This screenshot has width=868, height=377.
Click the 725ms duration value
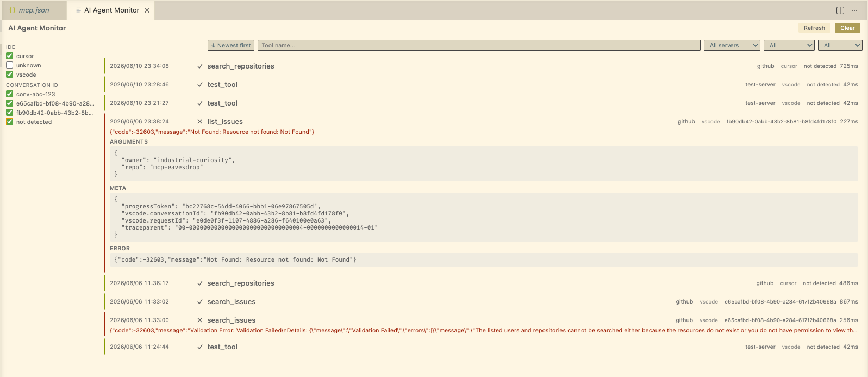[849, 66]
